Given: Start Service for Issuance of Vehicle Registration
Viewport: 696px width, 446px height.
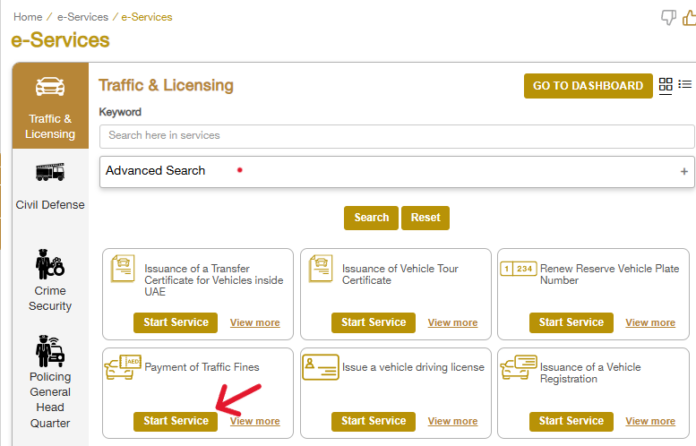Looking at the screenshot, I should (x=571, y=421).
